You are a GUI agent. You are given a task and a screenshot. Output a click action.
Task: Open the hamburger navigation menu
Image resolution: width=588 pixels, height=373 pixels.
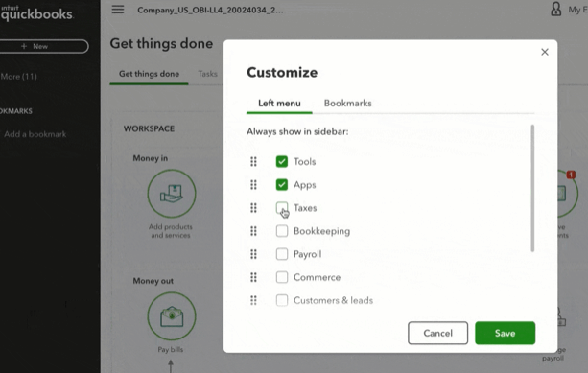tap(118, 10)
